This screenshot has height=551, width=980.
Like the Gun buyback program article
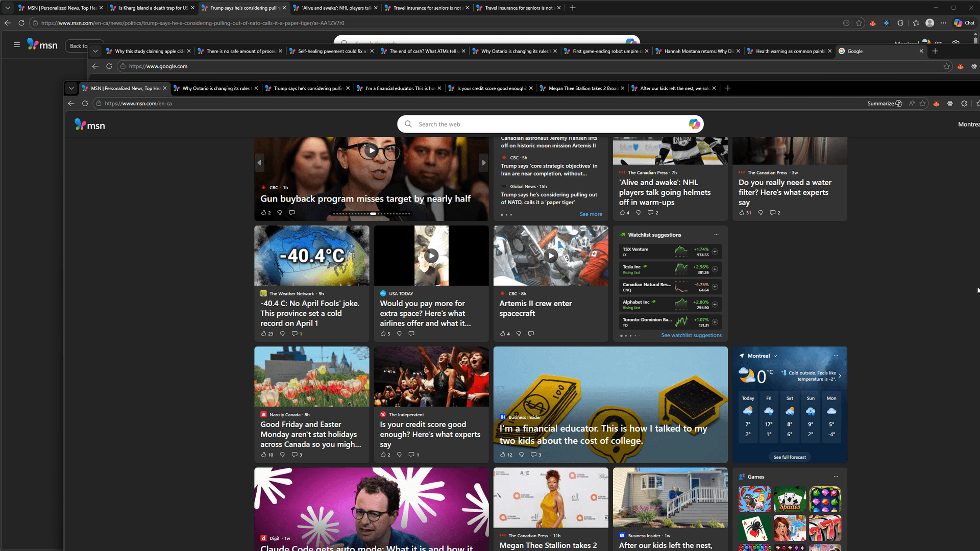(263, 213)
